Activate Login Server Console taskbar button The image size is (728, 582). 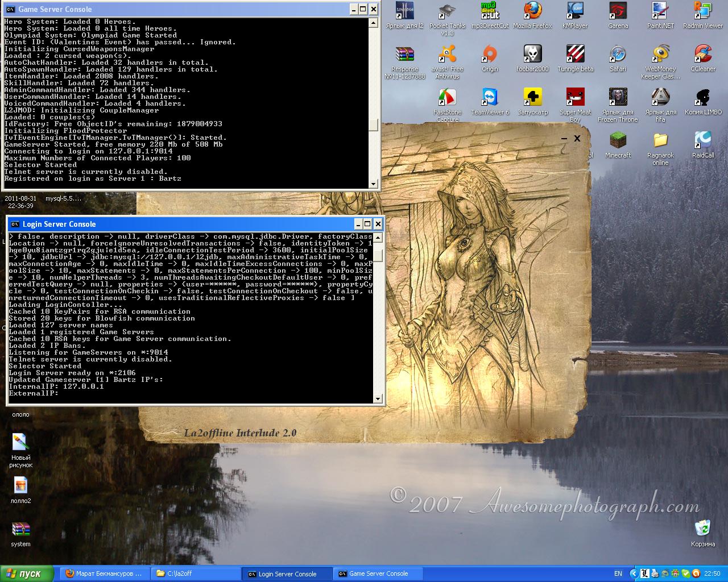pyautogui.click(x=287, y=573)
